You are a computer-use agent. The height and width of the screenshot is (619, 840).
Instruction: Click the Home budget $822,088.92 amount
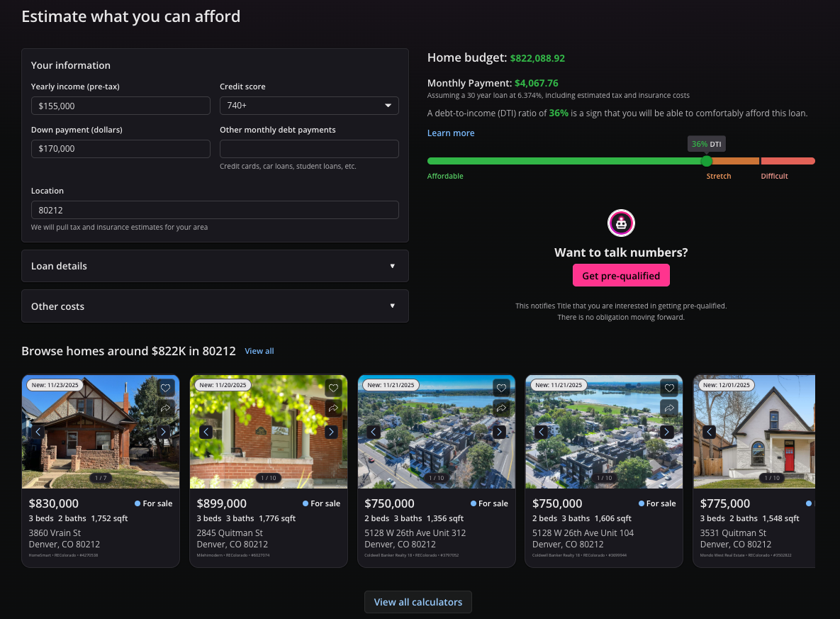537,58
